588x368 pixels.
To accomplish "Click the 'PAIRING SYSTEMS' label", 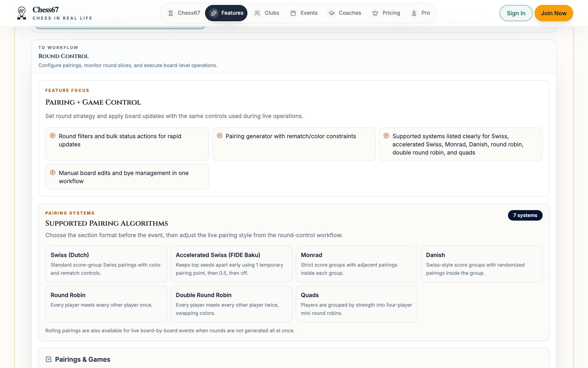I will point(70,213).
